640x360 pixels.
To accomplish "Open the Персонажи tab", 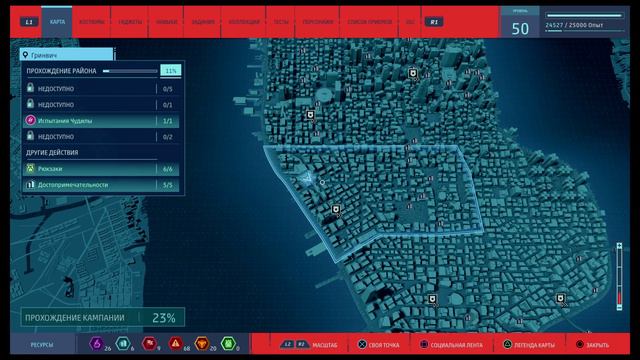I will pyautogui.click(x=318, y=22).
